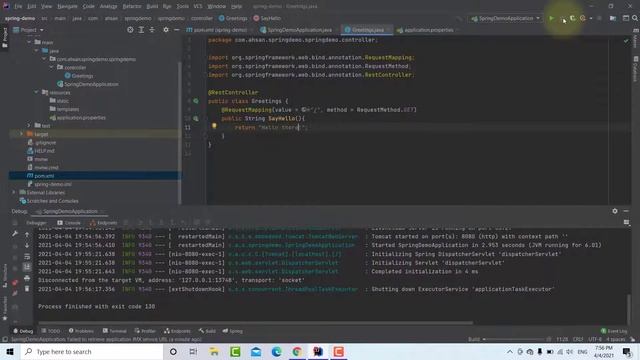
Task: Print the console output
Action: 27,278
